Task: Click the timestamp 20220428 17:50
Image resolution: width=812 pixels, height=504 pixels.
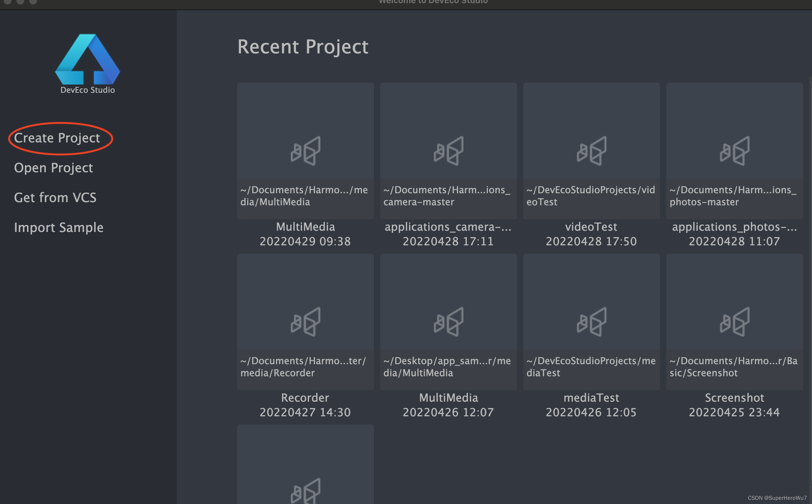Action: pos(591,241)
